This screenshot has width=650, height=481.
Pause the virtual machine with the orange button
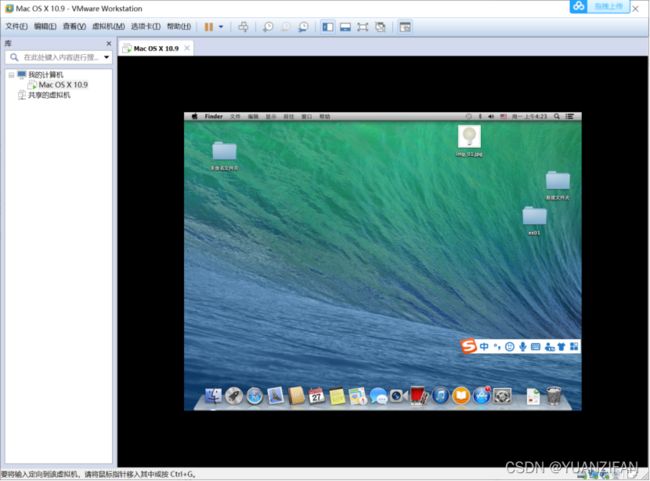coord(209,27)
